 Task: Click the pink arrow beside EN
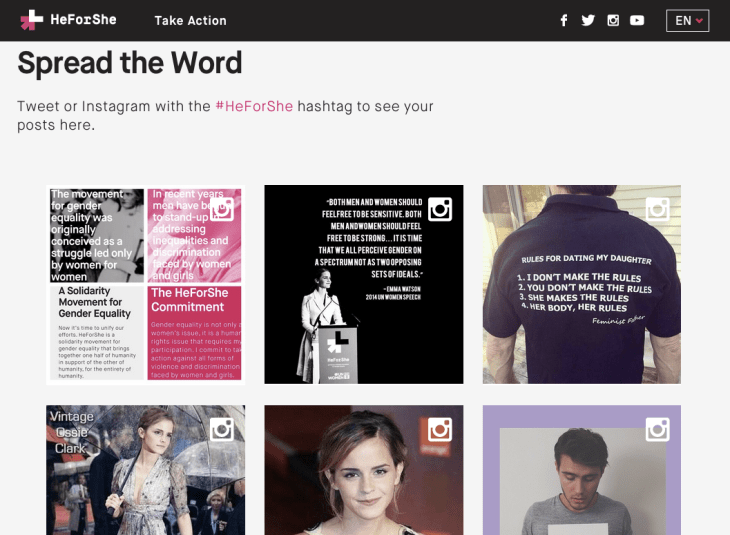coord(699,21)
